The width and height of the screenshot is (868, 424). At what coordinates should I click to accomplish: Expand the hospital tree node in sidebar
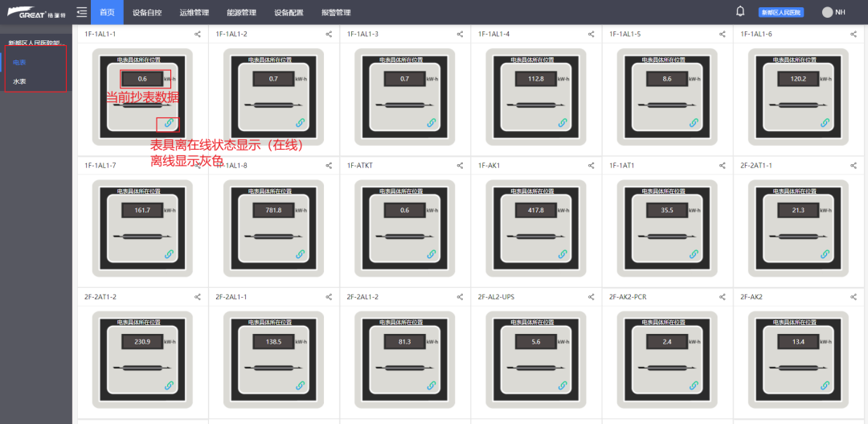(x=35, y=43)
